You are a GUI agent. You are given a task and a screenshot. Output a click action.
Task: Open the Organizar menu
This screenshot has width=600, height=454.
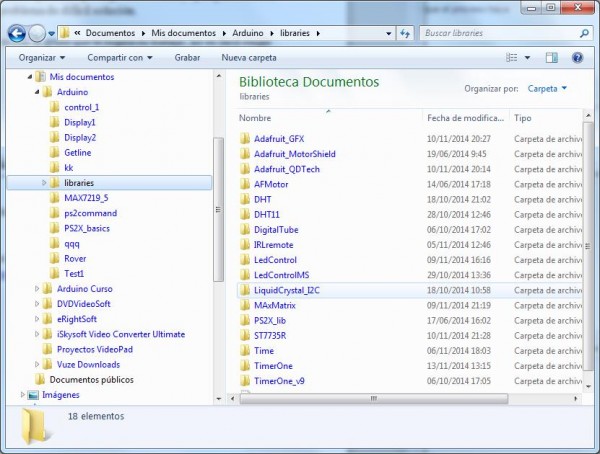(46, 58)
